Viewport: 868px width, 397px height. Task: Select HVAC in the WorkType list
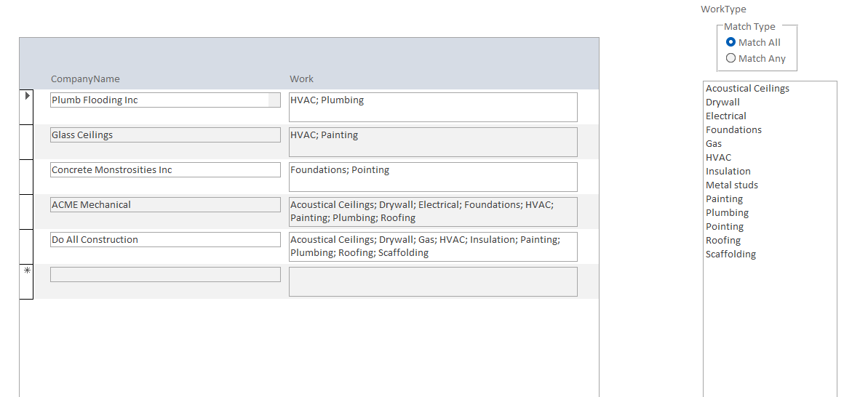(718, 158)
